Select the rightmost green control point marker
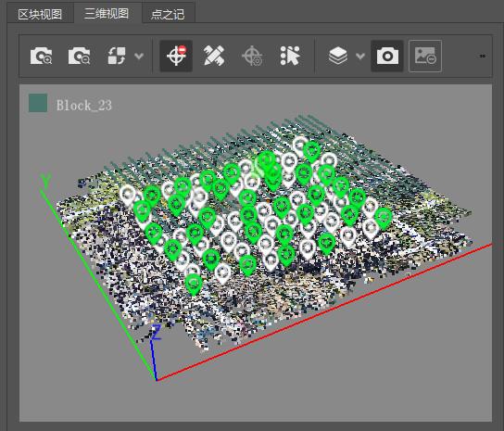Screen dimensions: 504x431 point(384,218)
